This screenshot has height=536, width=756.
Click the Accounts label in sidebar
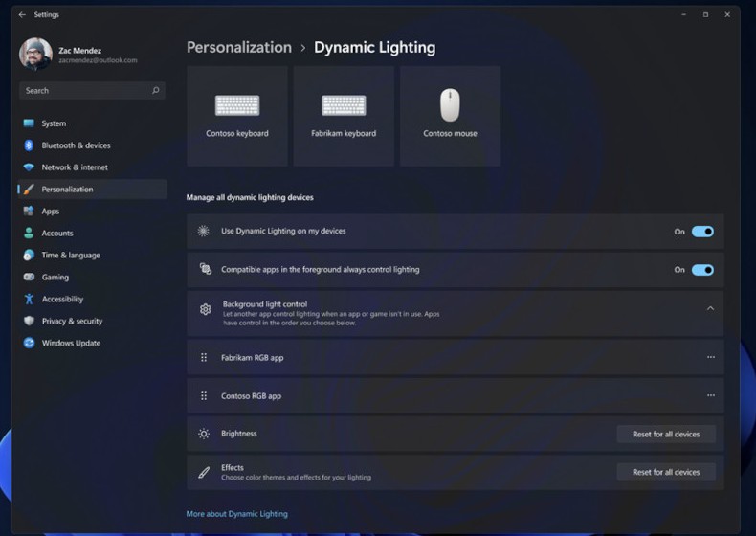coord(57,233)
